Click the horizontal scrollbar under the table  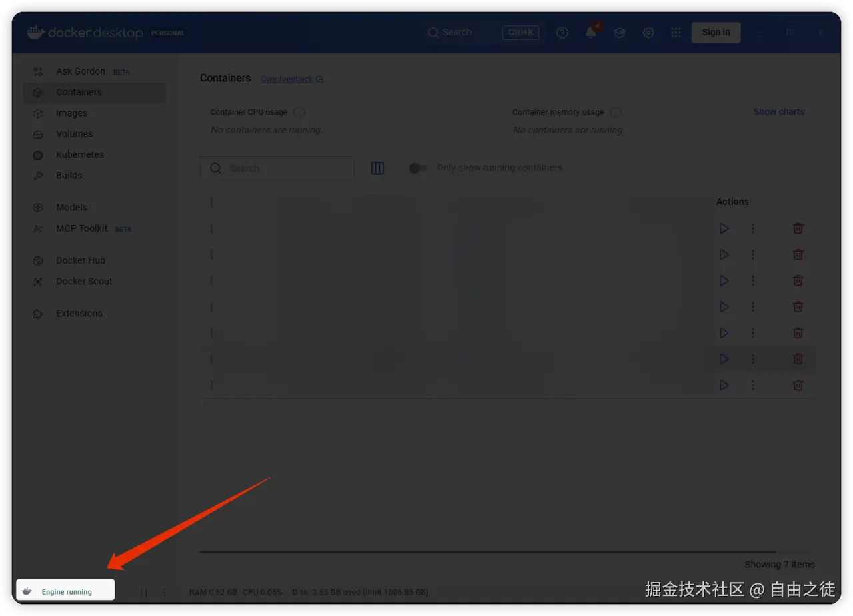[x=488, y=551]
